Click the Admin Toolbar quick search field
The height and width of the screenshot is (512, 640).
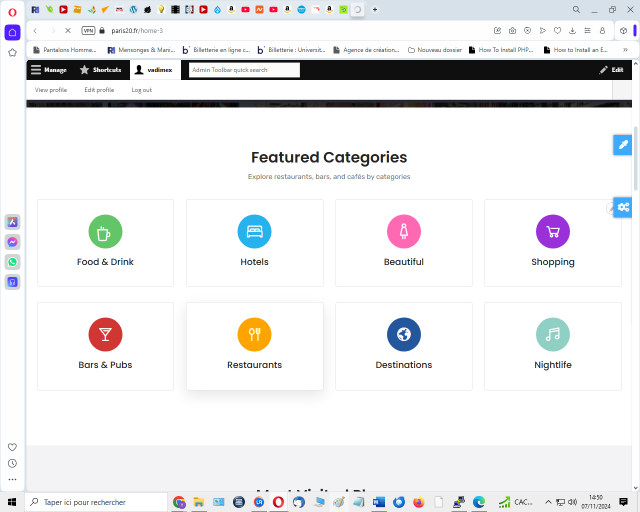tap(244, 70)
